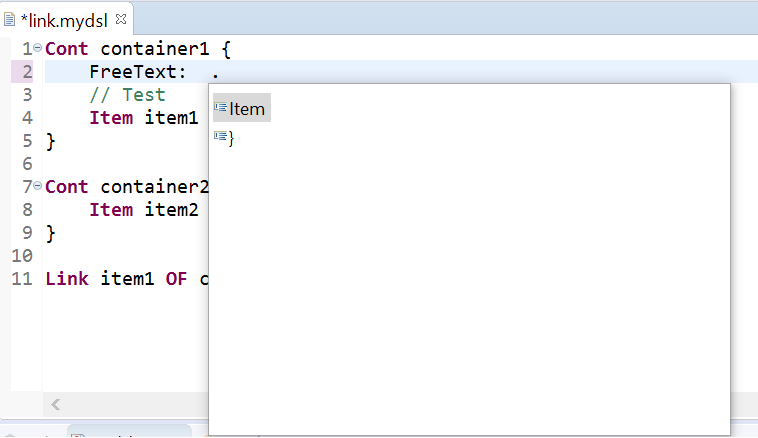The image size is (758, 438).
Task: Click the // Test comment on line 3
Action: [x=128, y=95]
